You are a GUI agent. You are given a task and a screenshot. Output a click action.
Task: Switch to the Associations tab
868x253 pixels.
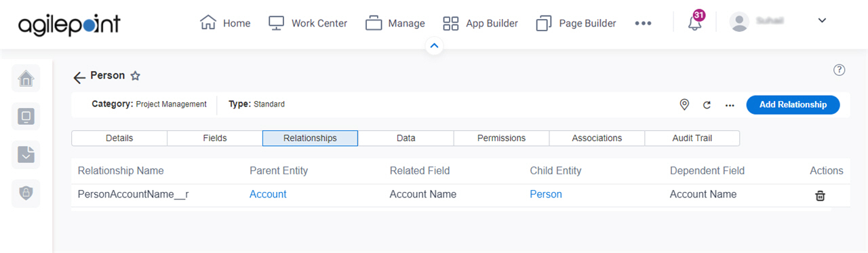click(597, 138)
